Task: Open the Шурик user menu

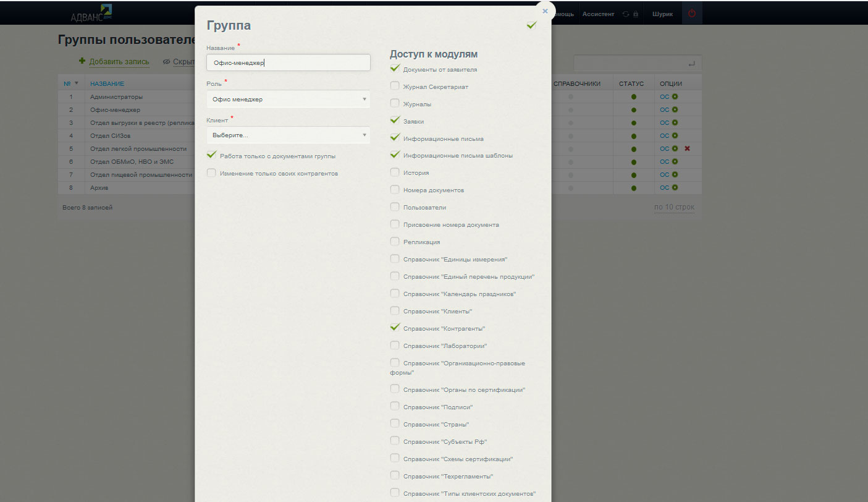Action: point(662,14)
